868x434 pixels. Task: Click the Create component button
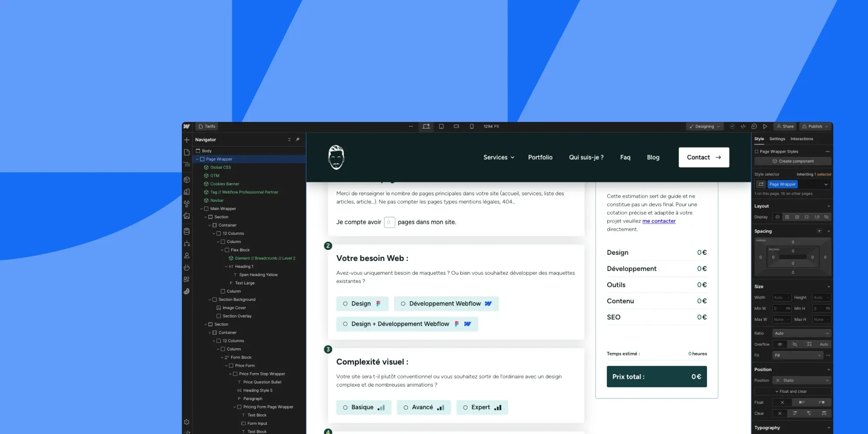click(792, 161)
